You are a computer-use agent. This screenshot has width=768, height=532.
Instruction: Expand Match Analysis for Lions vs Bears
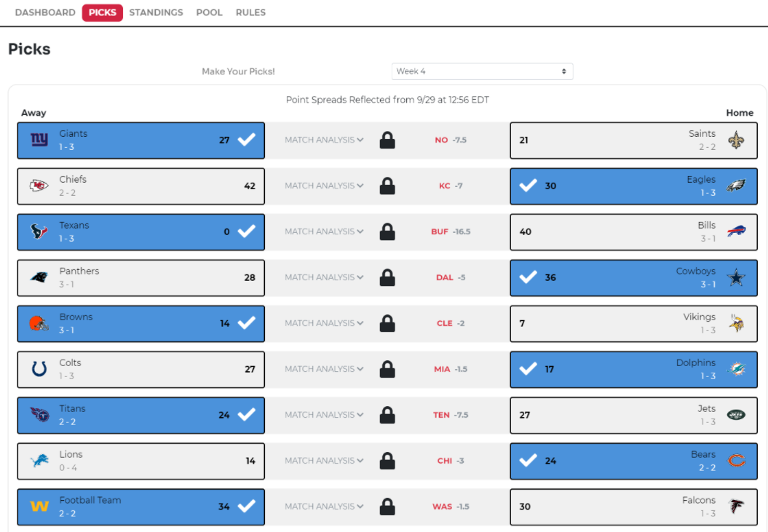click(x=324, y=461)
